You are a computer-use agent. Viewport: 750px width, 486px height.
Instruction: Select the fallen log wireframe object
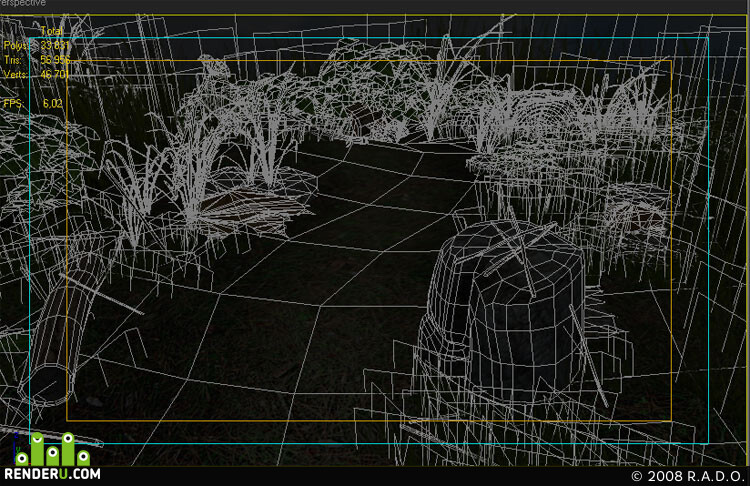tap(60, 330)
